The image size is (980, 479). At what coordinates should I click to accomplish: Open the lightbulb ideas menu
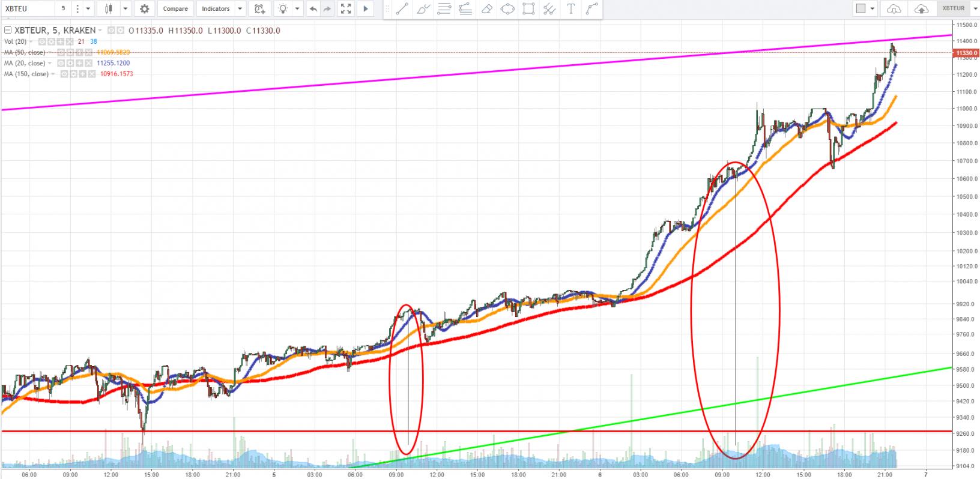(x=283, y=8)
